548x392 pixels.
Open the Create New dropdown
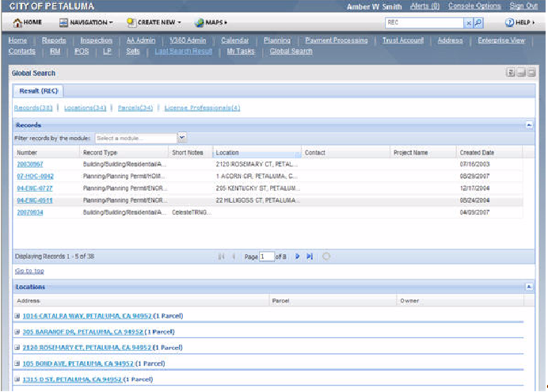(x=154, y=22)
